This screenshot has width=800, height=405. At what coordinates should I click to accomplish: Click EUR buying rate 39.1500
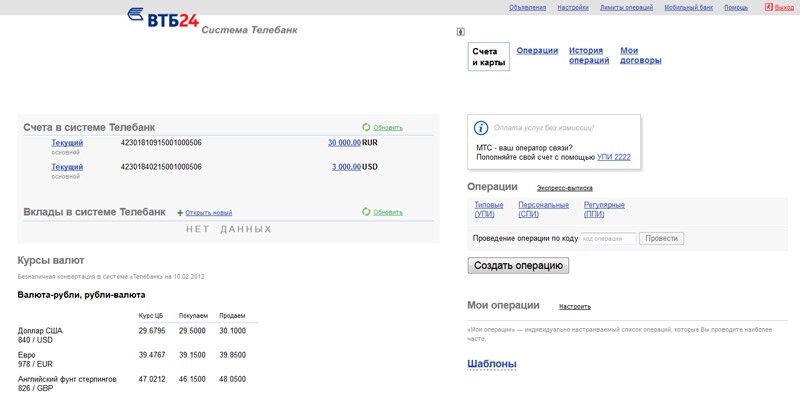click(192, 355)
